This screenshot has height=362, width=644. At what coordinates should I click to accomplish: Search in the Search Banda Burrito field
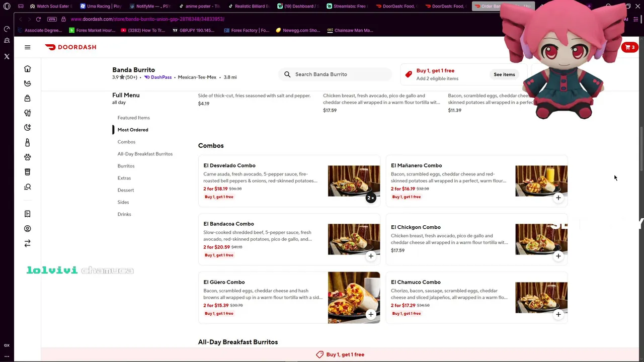coord(335,74)
